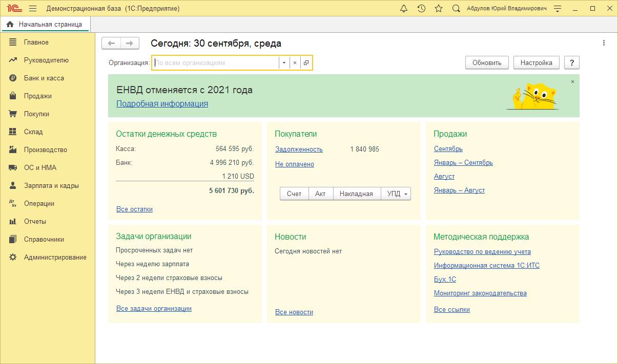The width and height of the screenshot is (618, 364).
Task: Create a Накладная document
Action: 356,194
